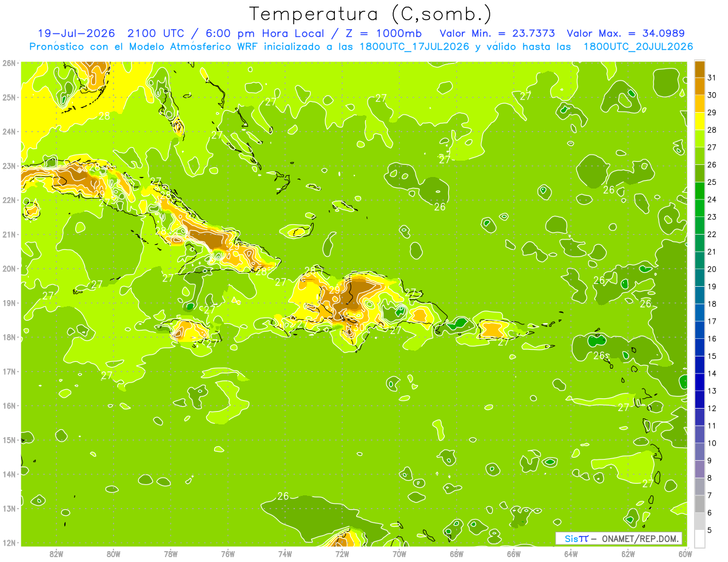Image resolution: width=728 pixels, height=562 pixels.
Task: Click the color scale value 31
Action: tap(712, 78)
